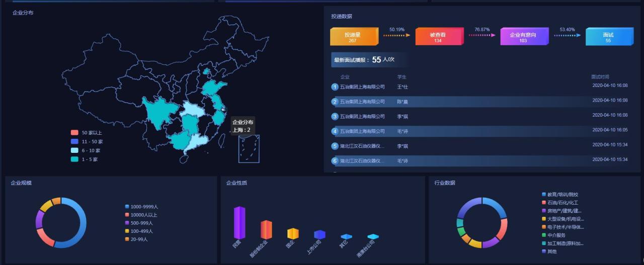
Task: Click the number 1 badge in interview list
Action: (335, 87)
